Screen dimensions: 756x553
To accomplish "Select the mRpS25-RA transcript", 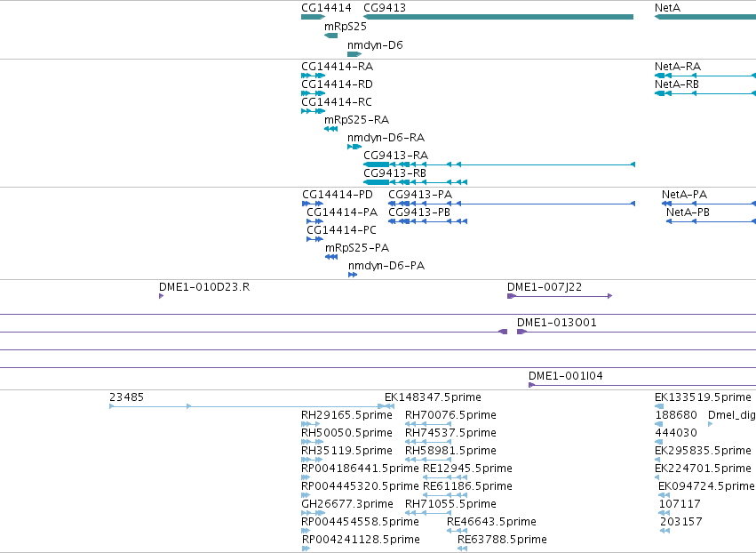I will (330, 129).
